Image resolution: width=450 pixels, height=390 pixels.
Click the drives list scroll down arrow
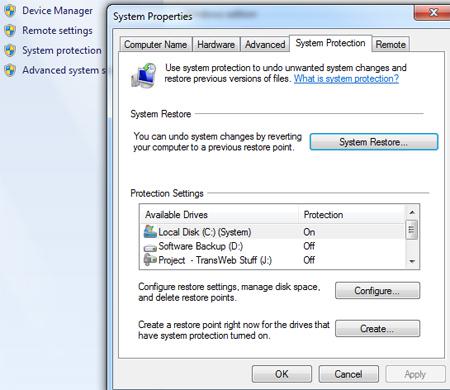tap(412, 261)
